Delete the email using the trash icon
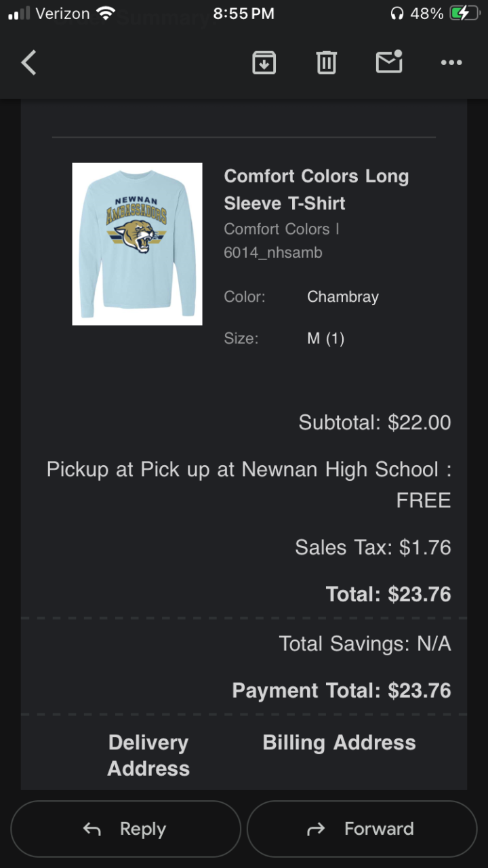 (x=326, y=63)
